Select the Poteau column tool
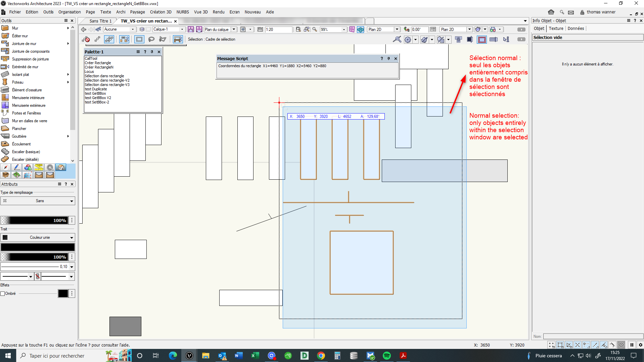Image resolution: width=644 pixels, height=362 pixels. coord(17,82)
